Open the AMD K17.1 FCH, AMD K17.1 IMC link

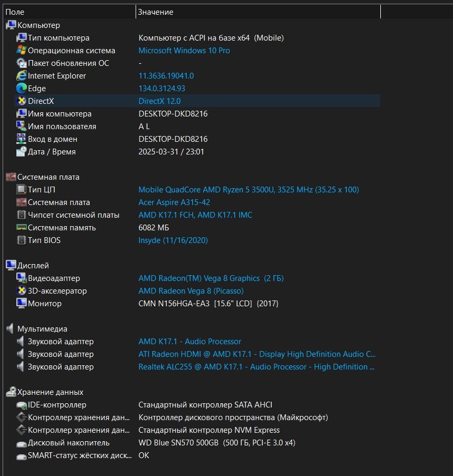[195, 215]
